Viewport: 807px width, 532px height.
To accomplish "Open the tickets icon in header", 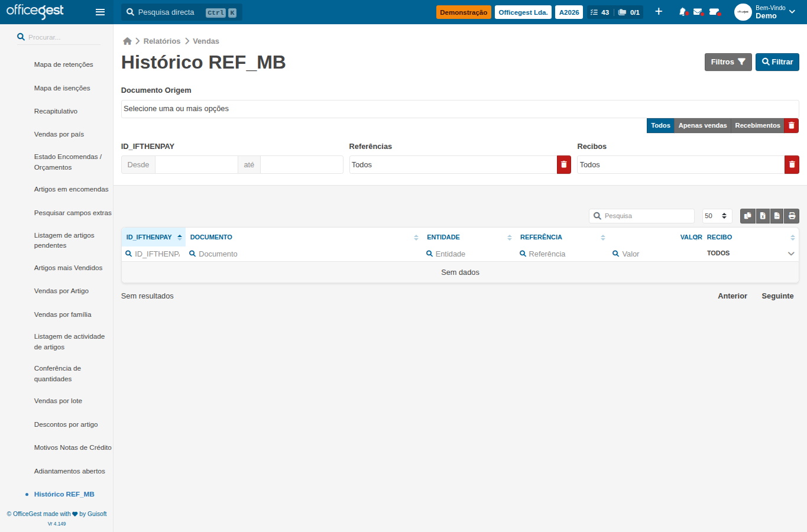I will pos(714,12).
